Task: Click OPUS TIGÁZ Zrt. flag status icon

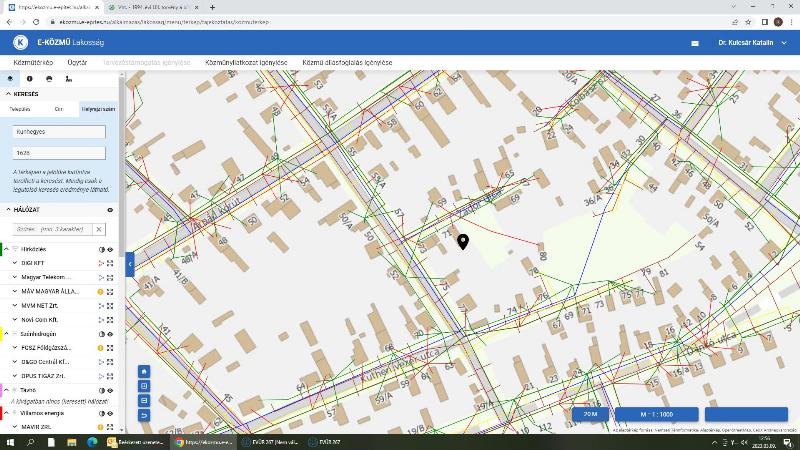Action: coord(101,376)
